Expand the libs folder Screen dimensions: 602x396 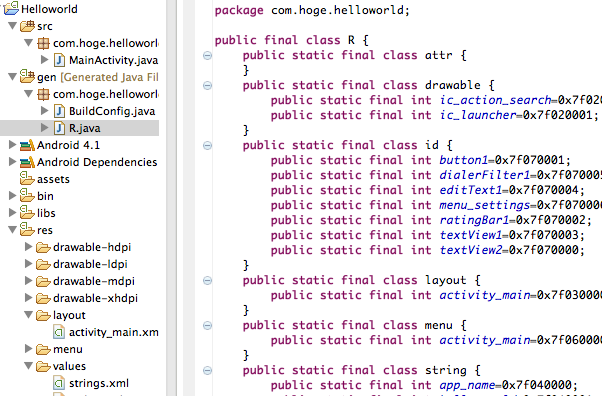(12, 212)
